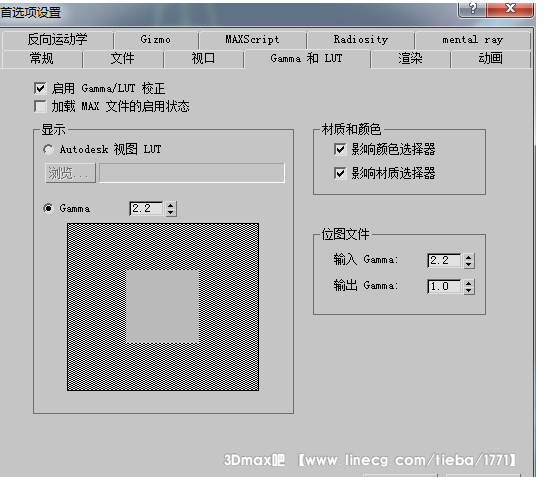Click the 输出 Gamma value field
The height and width of the screenshot is (477, 545).
(444, 286)
